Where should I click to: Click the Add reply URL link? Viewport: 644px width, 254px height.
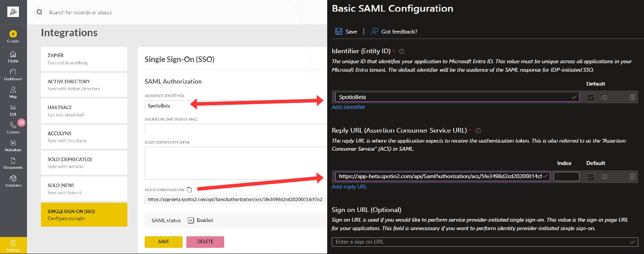(x=349, y=187)
